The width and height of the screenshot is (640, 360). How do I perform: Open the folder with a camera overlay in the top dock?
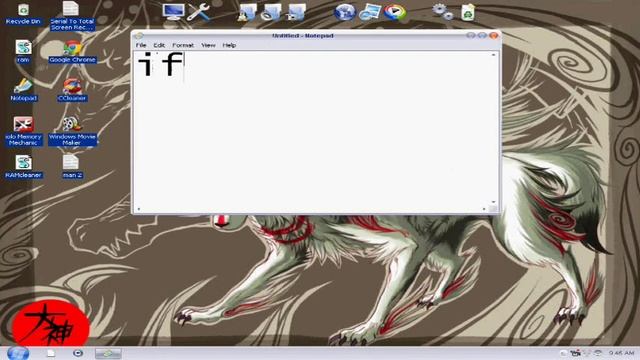tap(296, 12)
